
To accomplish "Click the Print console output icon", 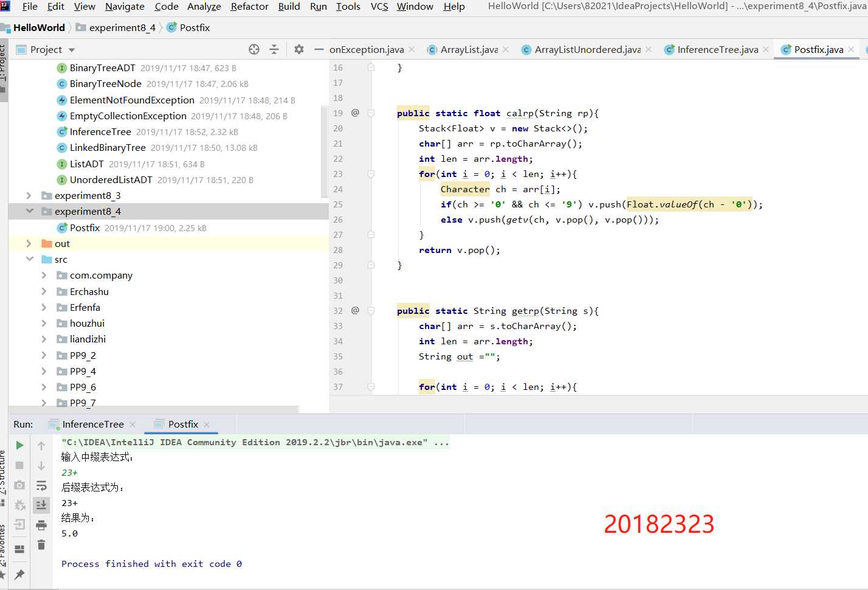I will click(x=41, y=525).
